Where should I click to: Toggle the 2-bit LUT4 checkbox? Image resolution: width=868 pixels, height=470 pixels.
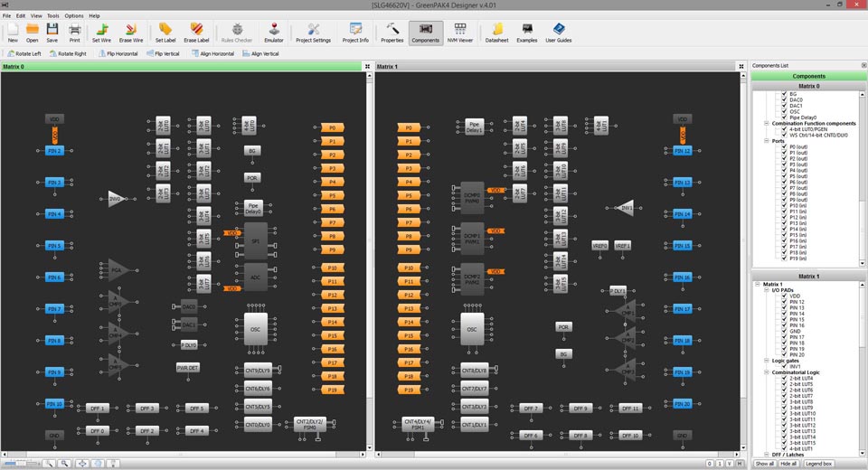[x=784, y=378]
